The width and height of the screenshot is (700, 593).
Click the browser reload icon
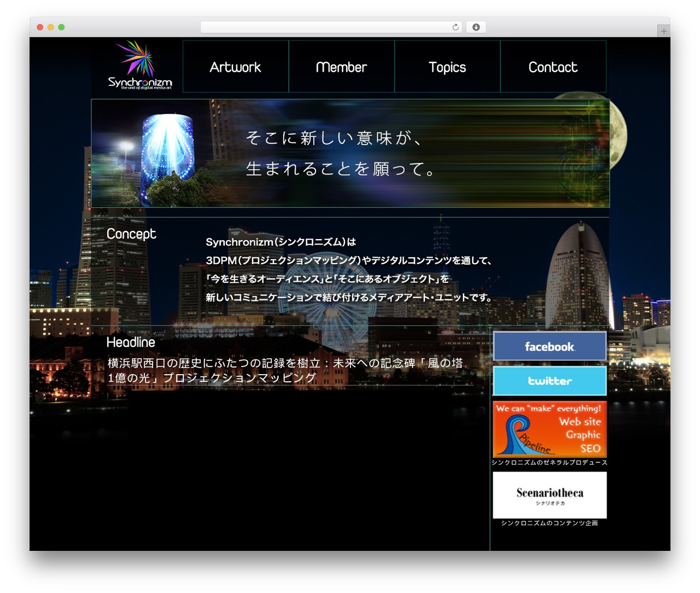456,27
